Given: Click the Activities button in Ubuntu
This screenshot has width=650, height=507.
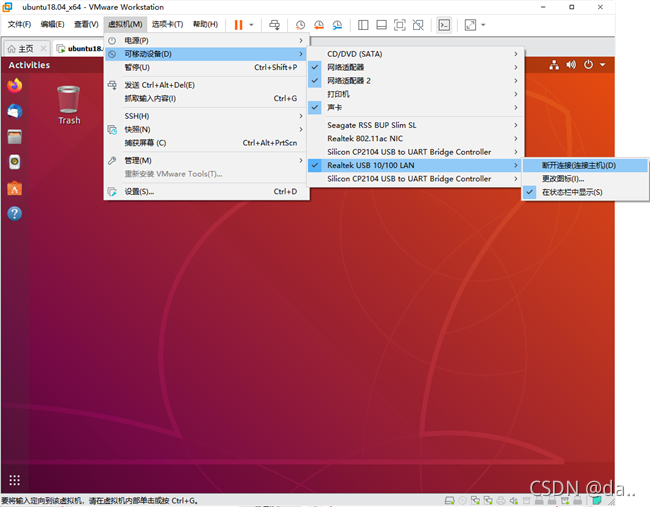Looking at the screenshot, I should point(29,65).
